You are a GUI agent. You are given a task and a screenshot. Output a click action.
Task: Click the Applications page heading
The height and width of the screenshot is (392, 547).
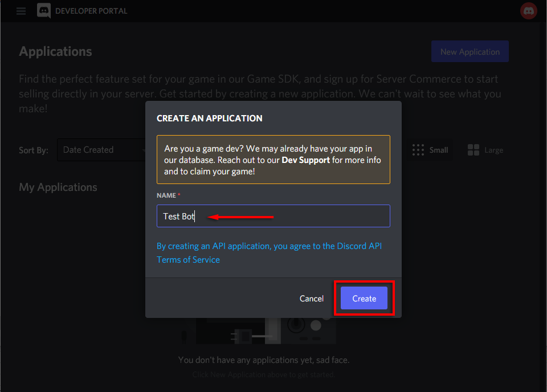(55, 51)
